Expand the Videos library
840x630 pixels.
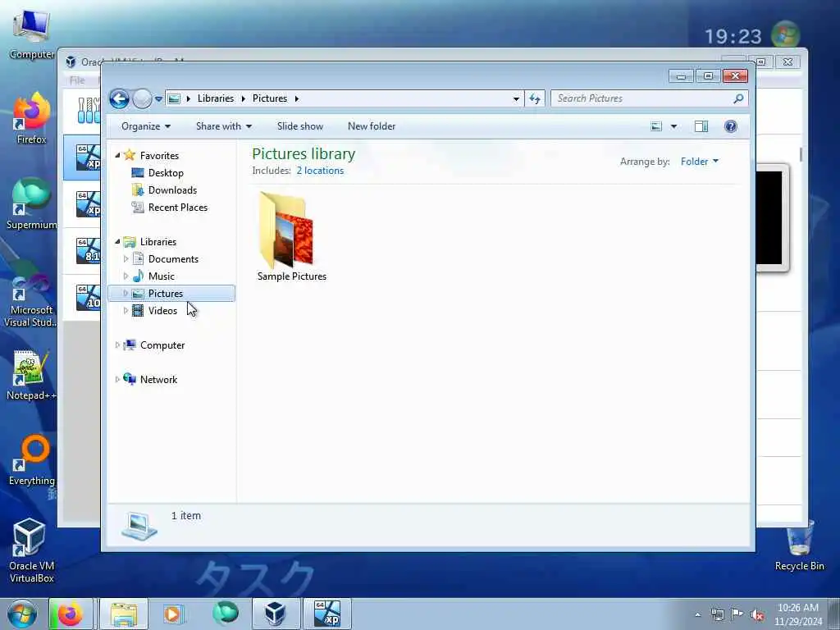click(126, 311)
